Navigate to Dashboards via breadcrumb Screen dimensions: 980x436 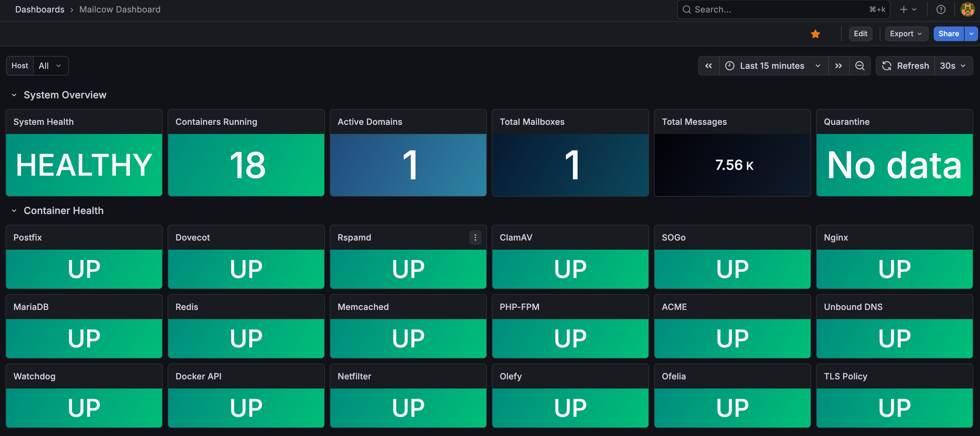pyautogui.click(x=40, y=9)
